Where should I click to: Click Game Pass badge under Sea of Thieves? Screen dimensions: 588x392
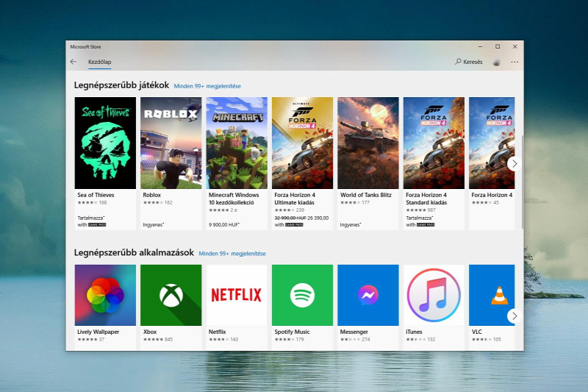pyautogui.click(x=97, y=225)
